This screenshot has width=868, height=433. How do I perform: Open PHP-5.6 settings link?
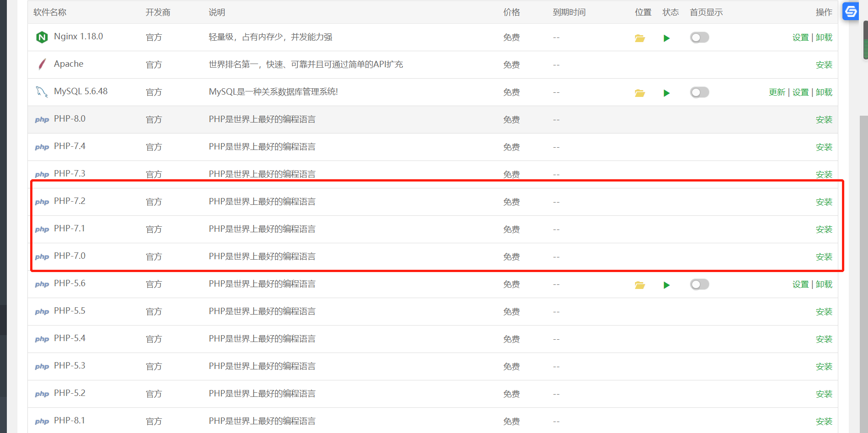(x=800, y=284)
